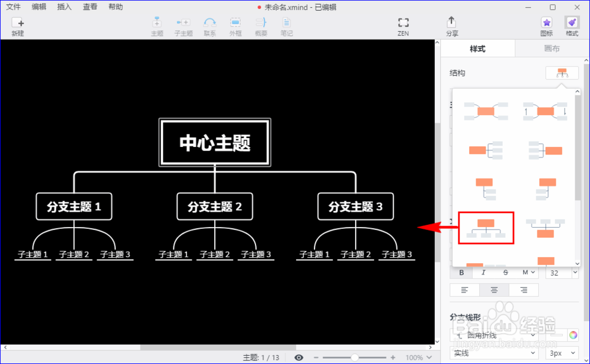Click the zoom out minus button

point(316,358)
